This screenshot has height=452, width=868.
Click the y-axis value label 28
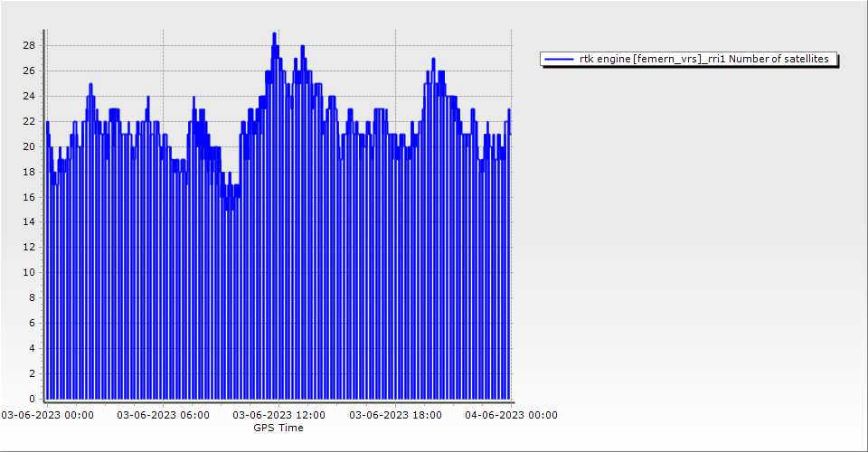pyautogui.click(x=30, y=45)
